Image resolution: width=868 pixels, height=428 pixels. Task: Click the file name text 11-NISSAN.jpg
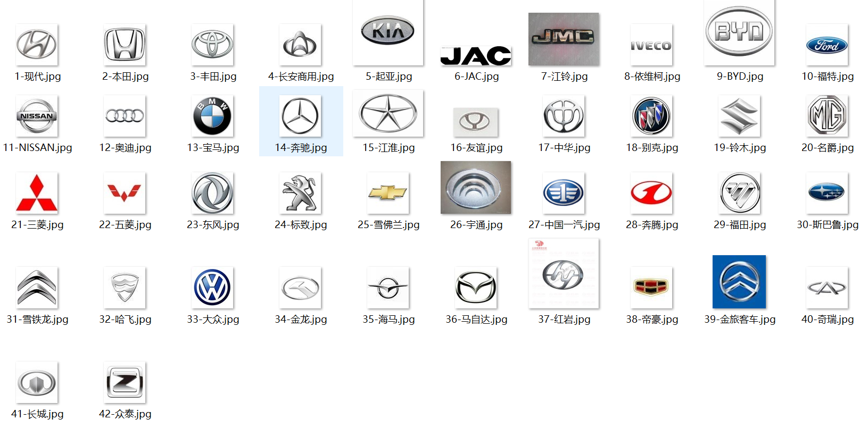pos(37,148)
